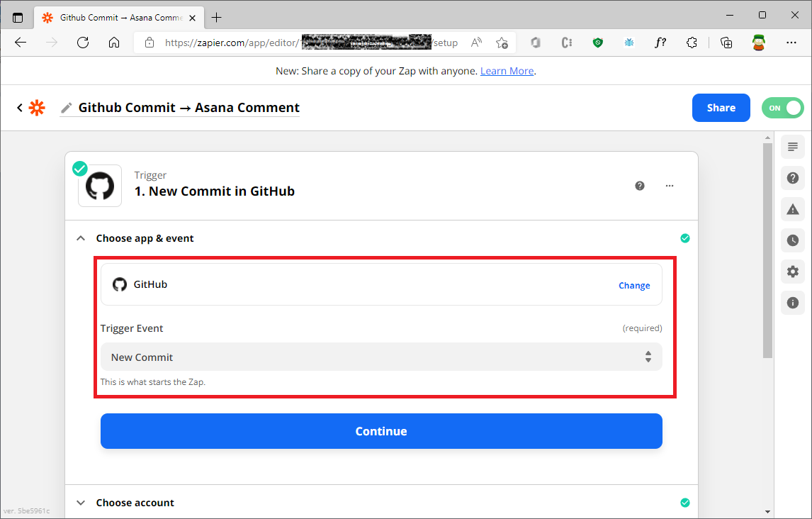The image size is (812, 519).
Task: Open the browser Collections icon
Action: [726, 43]
